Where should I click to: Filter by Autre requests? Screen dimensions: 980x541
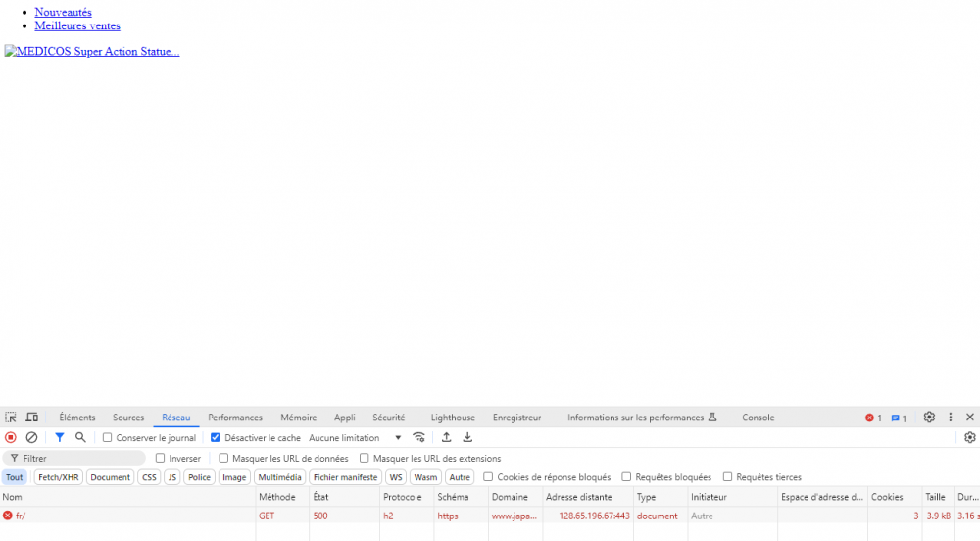coord(460,477)
